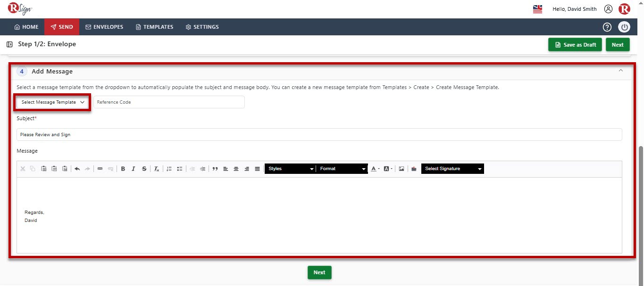The image size is (644, 286).
Task: Click the Decrease Indent icon
Action: pyautogui.click(x=192, y=169)
